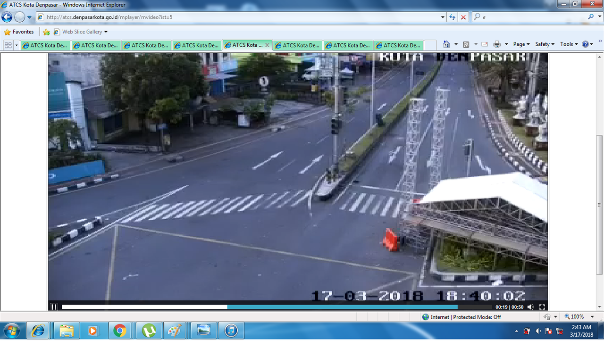Click the 100% zoom level button
Image resolution: width=604 pixels, height=364 pixels.
(574, 317)
